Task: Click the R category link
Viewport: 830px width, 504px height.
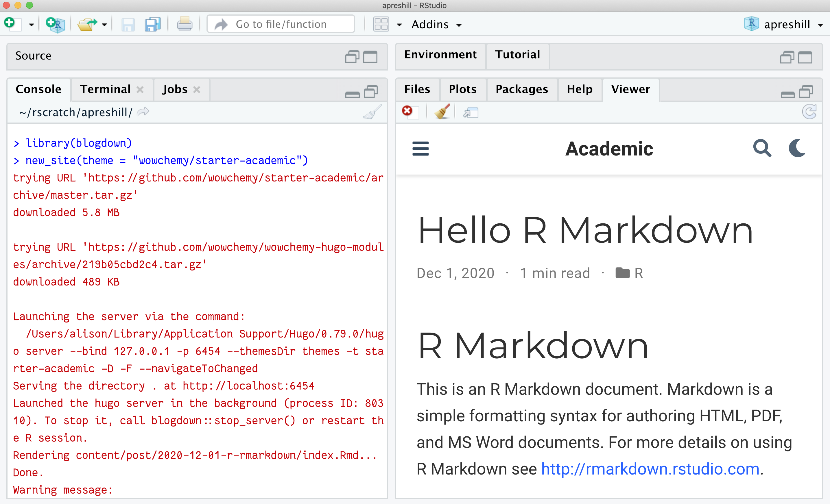Action: [638, 273]
